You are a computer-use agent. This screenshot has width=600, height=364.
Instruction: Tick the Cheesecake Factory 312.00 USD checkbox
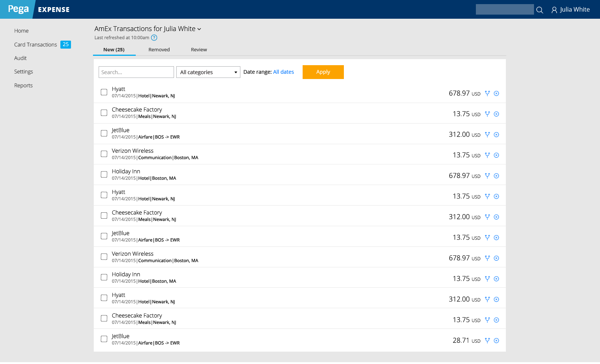click(104, 216)
